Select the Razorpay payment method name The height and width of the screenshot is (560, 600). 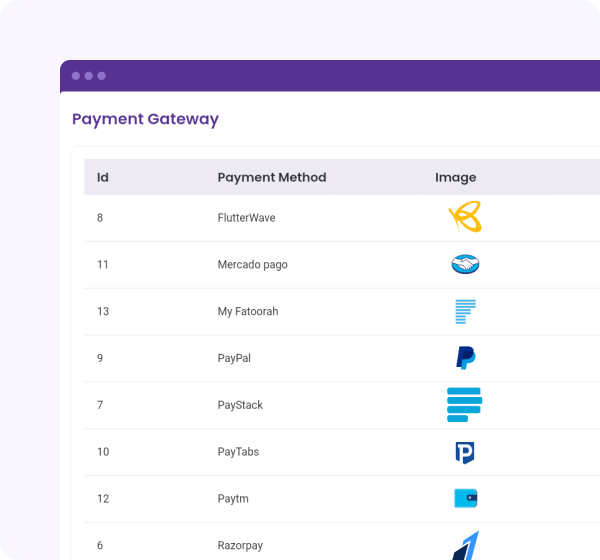[240, 545]
